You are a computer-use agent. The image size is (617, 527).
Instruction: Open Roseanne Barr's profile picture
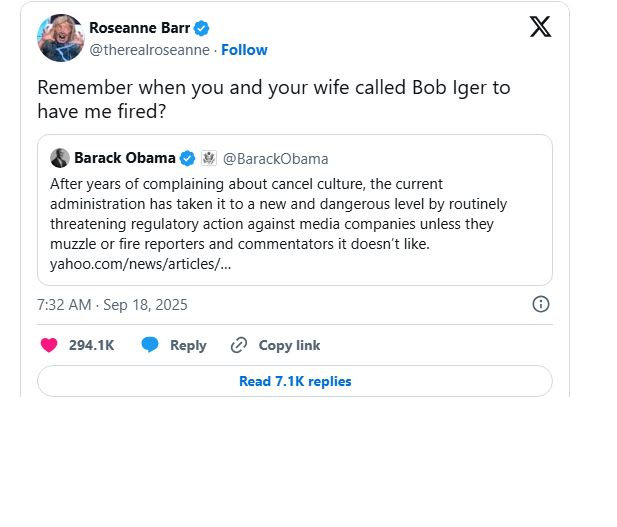(60, 38)
